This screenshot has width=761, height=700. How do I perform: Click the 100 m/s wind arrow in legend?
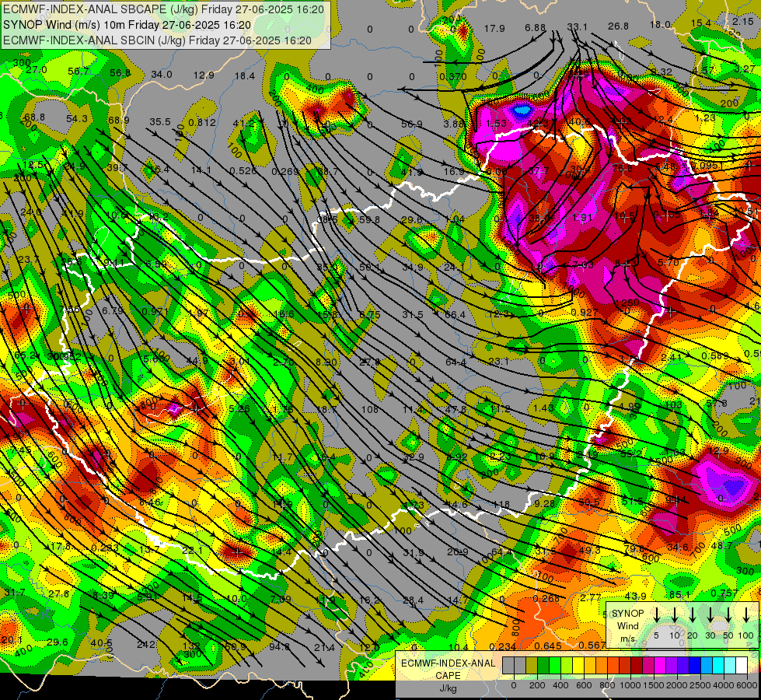click(746, 614)
